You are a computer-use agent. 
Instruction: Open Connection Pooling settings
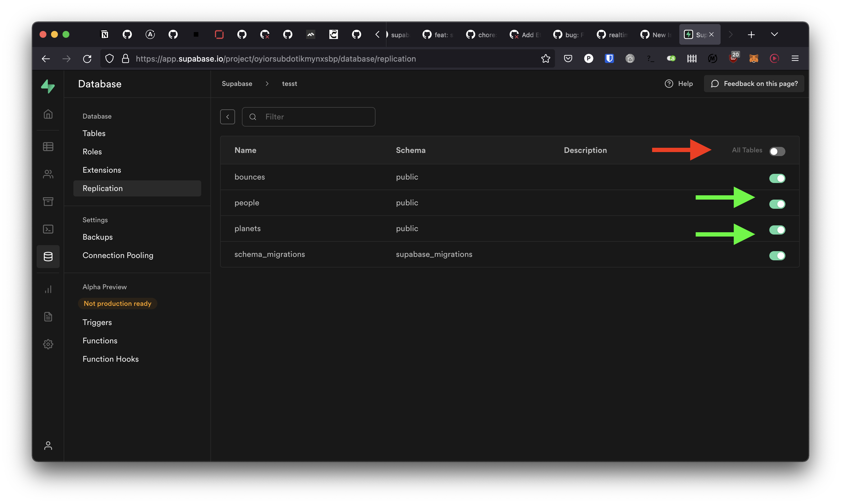(118, 255)
